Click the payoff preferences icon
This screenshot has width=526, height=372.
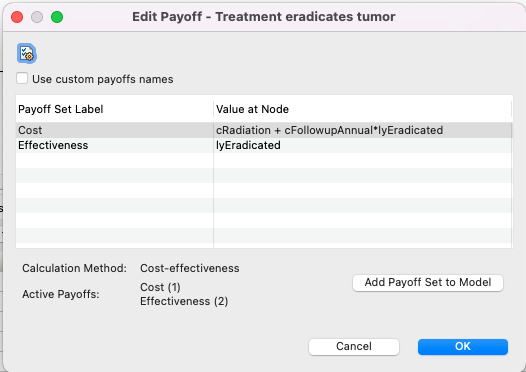pyautogui.click(x=27, y=54)
